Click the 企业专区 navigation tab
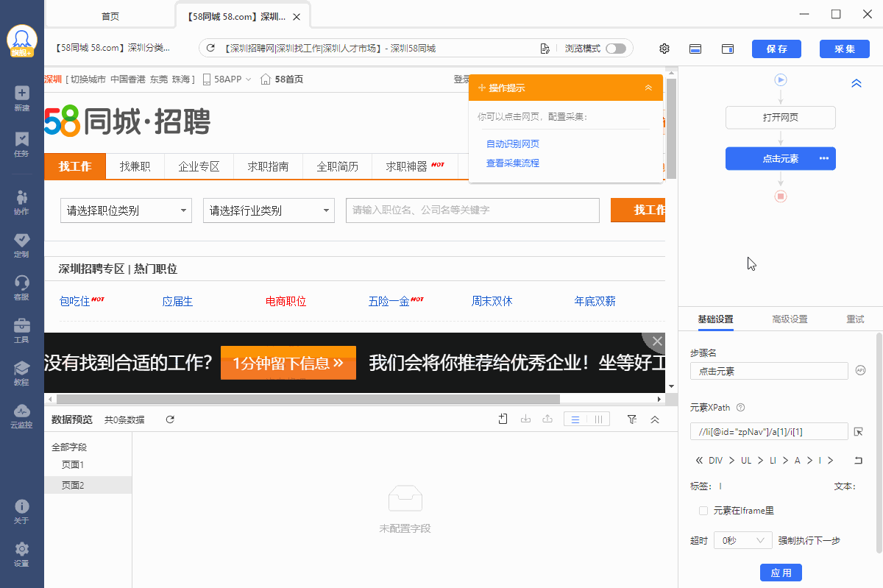Image resolution: width=883 pixels, height=588 pixels. click(199, 166)
